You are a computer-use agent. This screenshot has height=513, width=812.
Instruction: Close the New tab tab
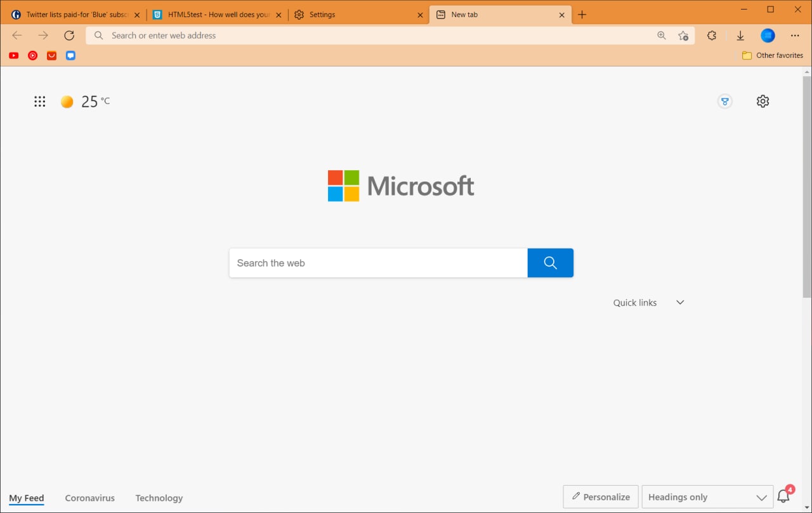(562, 15)
